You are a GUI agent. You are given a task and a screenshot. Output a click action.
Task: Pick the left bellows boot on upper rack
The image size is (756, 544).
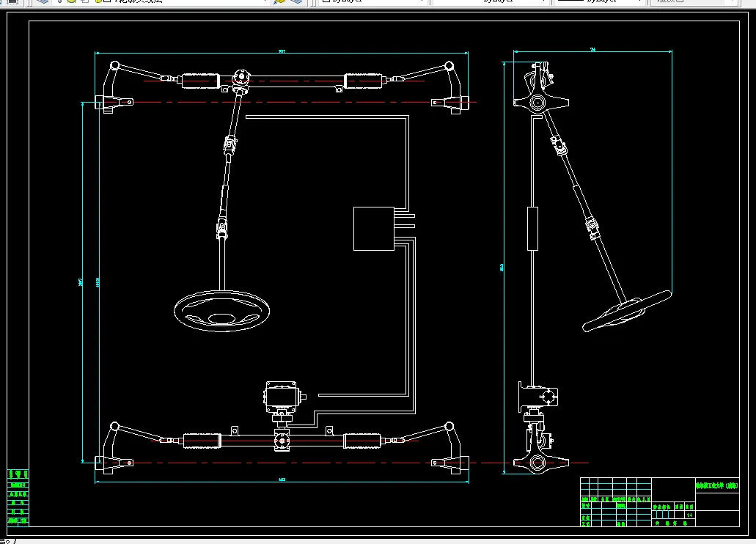[x=201, y=81]
